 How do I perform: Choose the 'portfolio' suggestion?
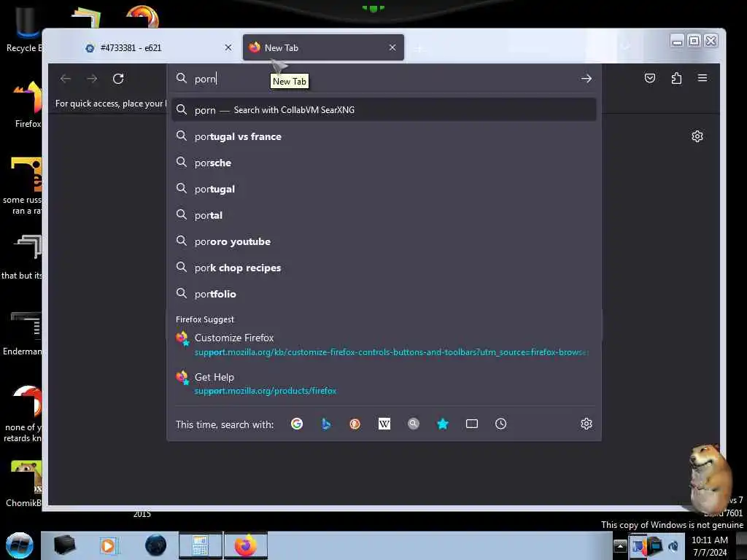pyautogui.click(x=384, y=294)
